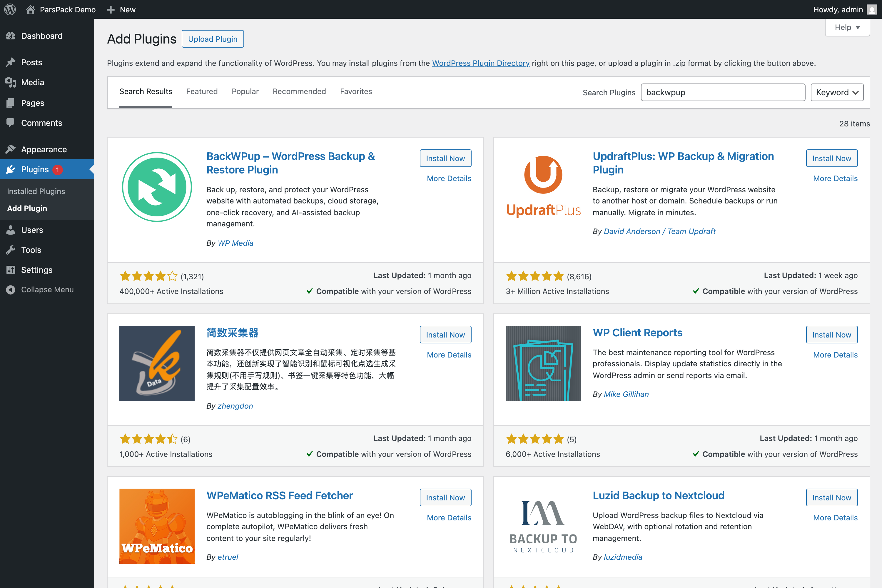The image size is (882, 588).
Task: Click the Tools wrench icon
Action: coord(11,250)
